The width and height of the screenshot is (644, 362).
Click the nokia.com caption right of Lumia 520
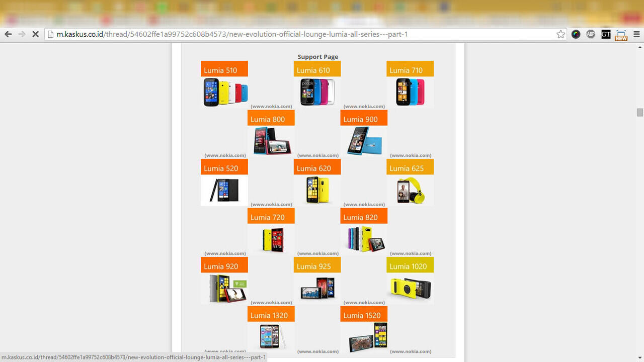click(271, 204)
